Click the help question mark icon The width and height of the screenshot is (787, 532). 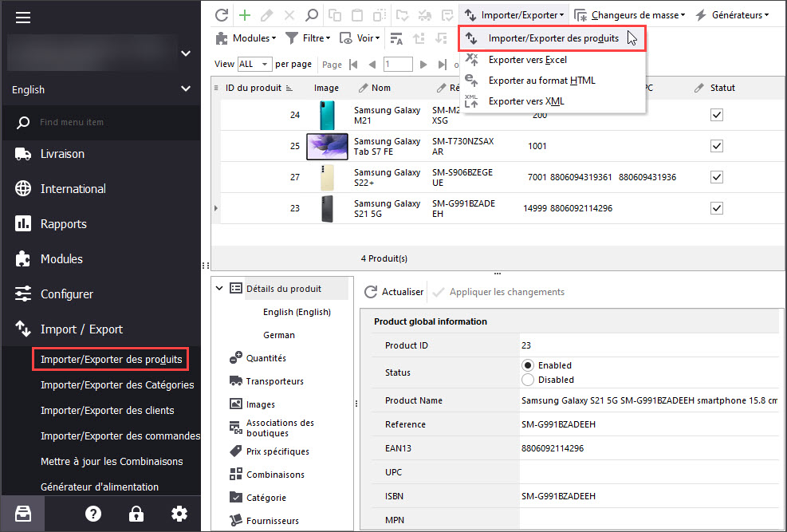coord(93,514)
